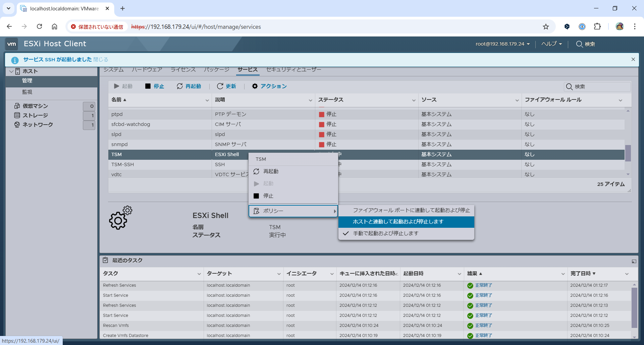Click the browser back arrow
This screenshot has height=345, width=644.
coord(9,26)
